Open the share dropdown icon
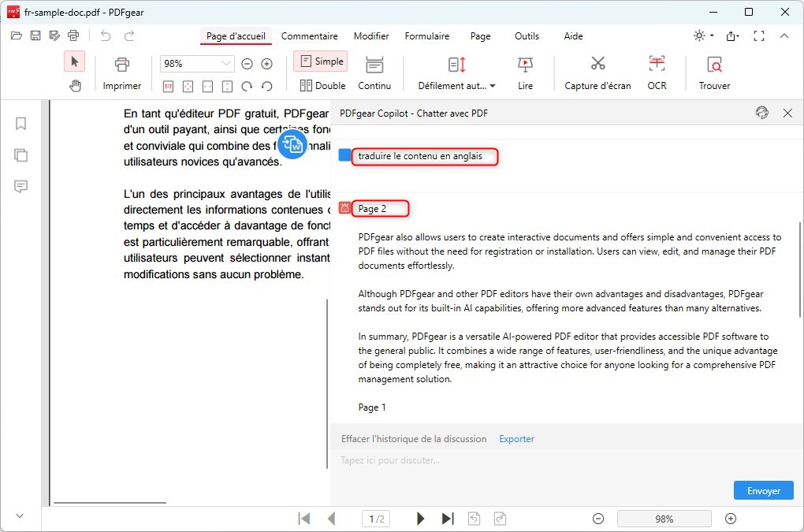Viewport: 804px width, 532px height. 733,36
